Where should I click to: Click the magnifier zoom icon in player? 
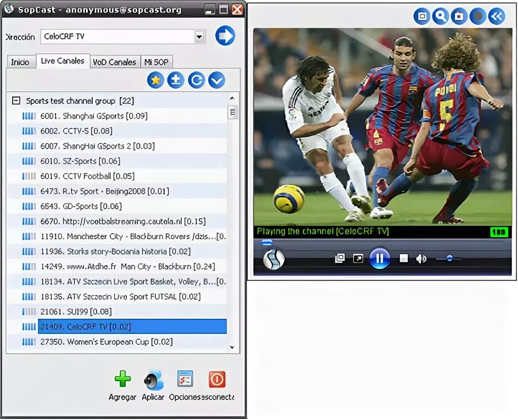(x=440, y=16)
